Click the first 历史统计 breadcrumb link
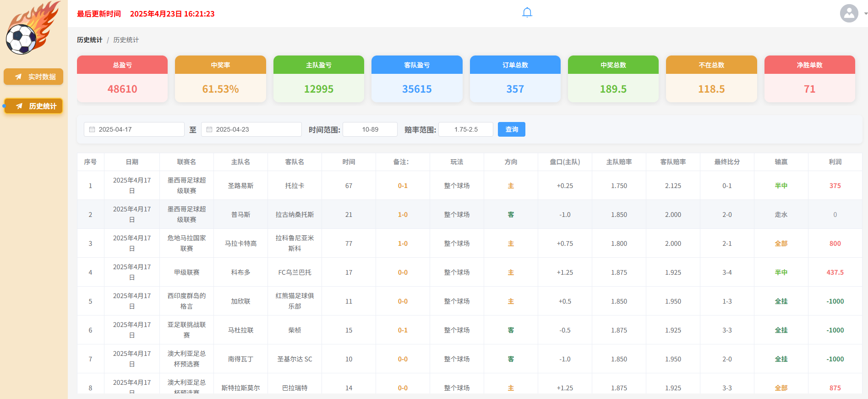The height and width of the screenshot is (399, 868). [89, 40]
